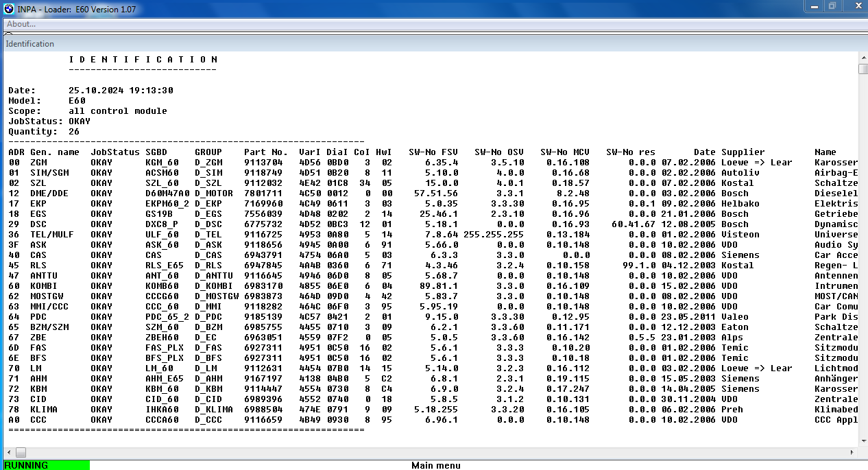Click PDC_65_2 SGBD entry
Viewport: 868px width, 470px height.
[x=167, y=316]
